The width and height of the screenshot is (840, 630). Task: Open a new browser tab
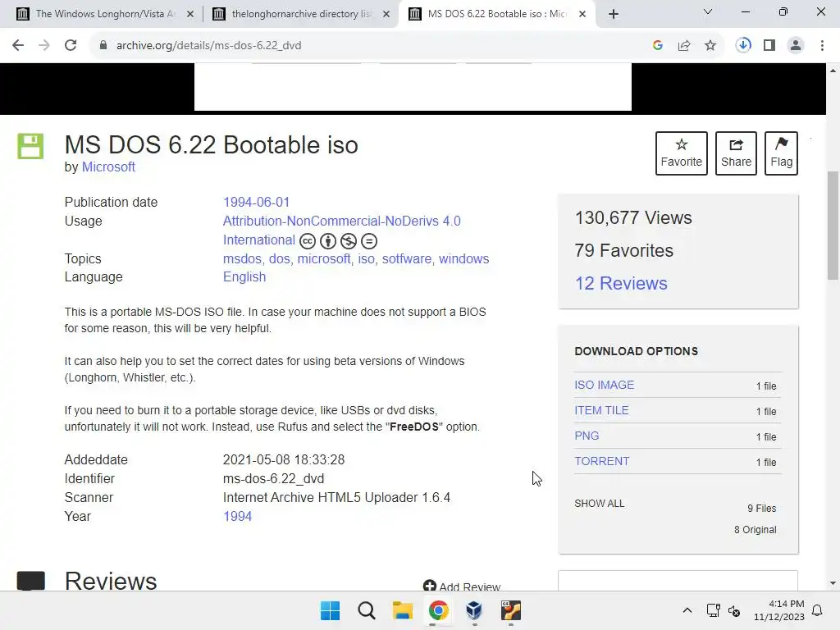[x=614, y=14]
